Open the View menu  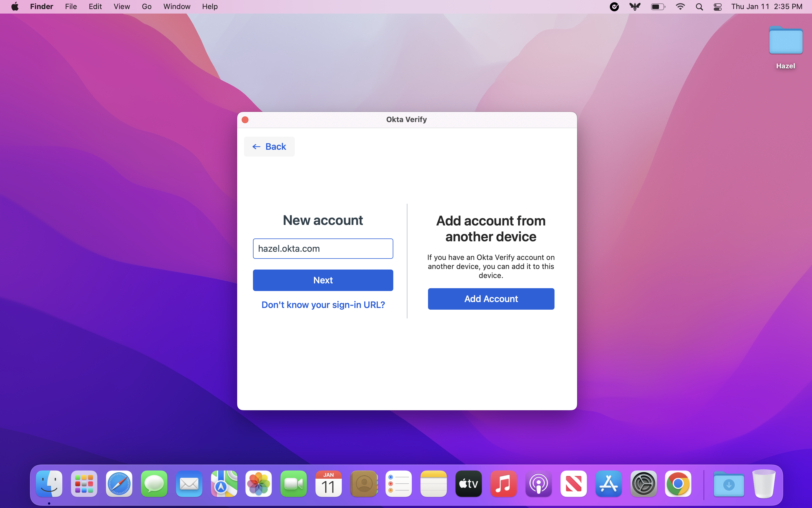pyautogui.click(x=121, y=6)
